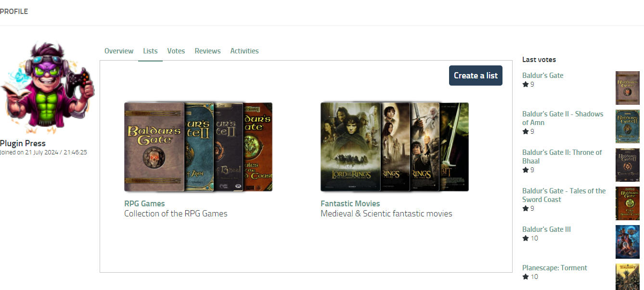Click the Shadows of Amn sidebar thumbnail

tap(628, 126)
